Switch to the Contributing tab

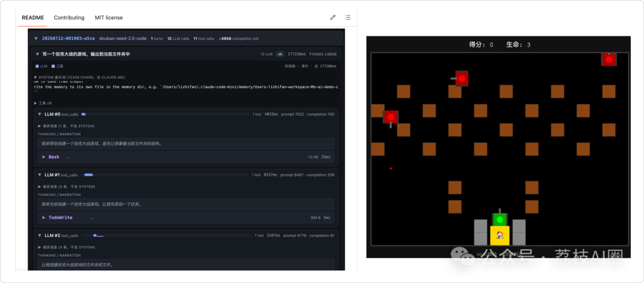pyautogui.click(x=69, y=18)
